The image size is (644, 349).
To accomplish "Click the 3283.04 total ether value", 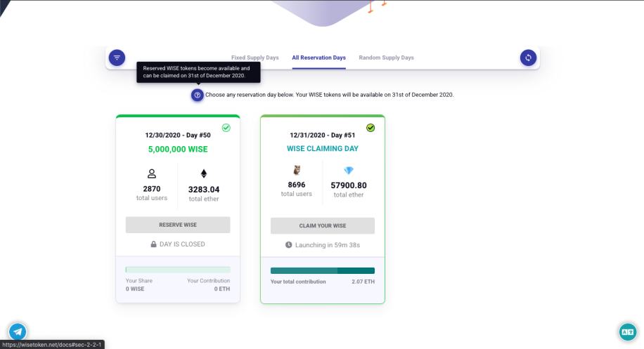I will click(x=204, y=190).
